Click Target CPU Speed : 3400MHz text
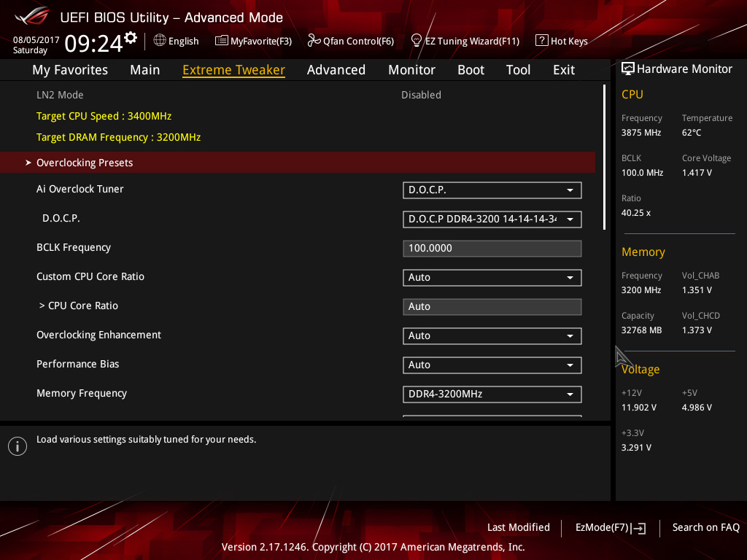This screenshot has width=747, height=560. tap(104, 116)
